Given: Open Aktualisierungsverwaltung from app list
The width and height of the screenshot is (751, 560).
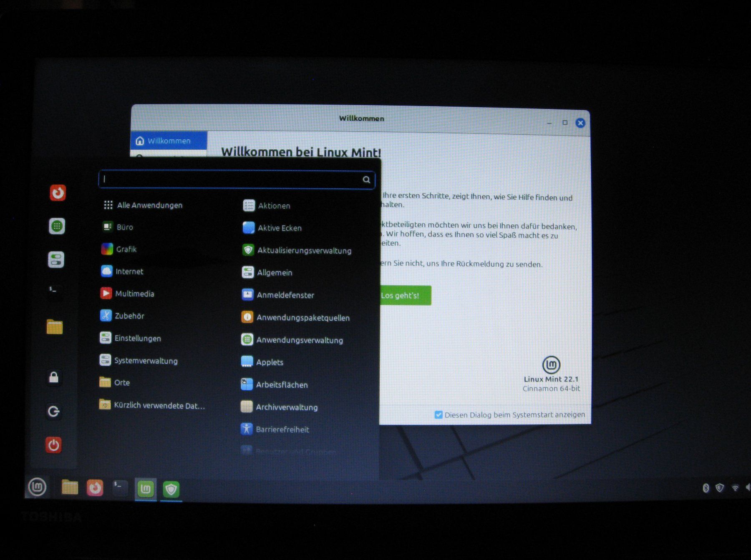Looking at the screenshot, I should 297,250.
